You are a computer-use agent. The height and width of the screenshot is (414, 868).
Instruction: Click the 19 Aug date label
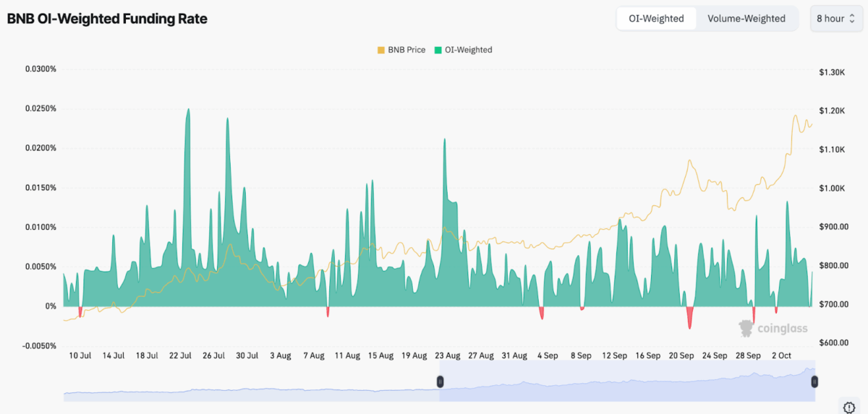coord(414,355)
